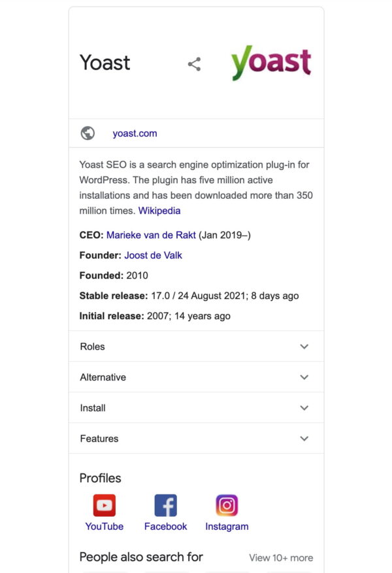Click View 10+ more related searches

click(x=280, y=557)
